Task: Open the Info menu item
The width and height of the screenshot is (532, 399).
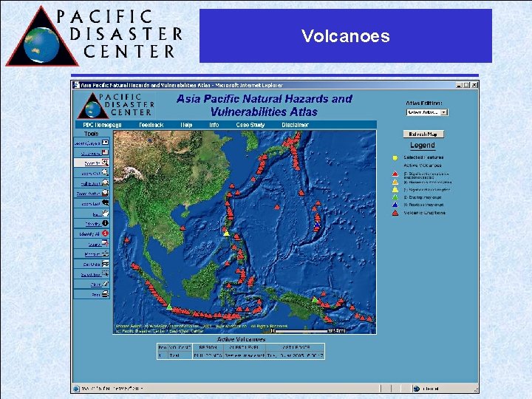Action: click(x=214, y=125)
